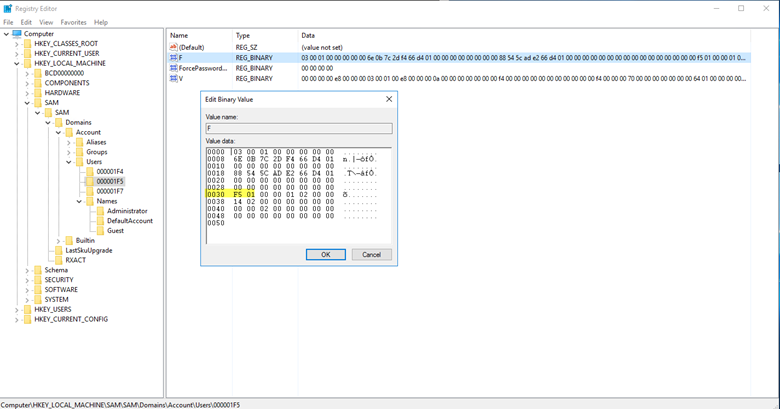This screenshot has height=409, width=780.
Task: Click the HARDWARE folder icon
Action: pyautogui.click(x=38, y=93)
